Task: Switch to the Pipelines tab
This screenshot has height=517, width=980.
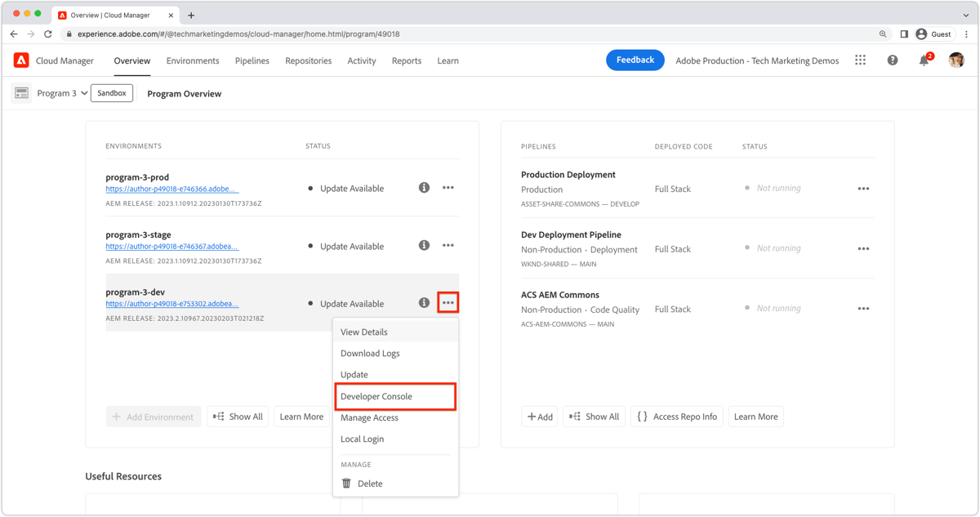Action: click(x=252, y=60)
